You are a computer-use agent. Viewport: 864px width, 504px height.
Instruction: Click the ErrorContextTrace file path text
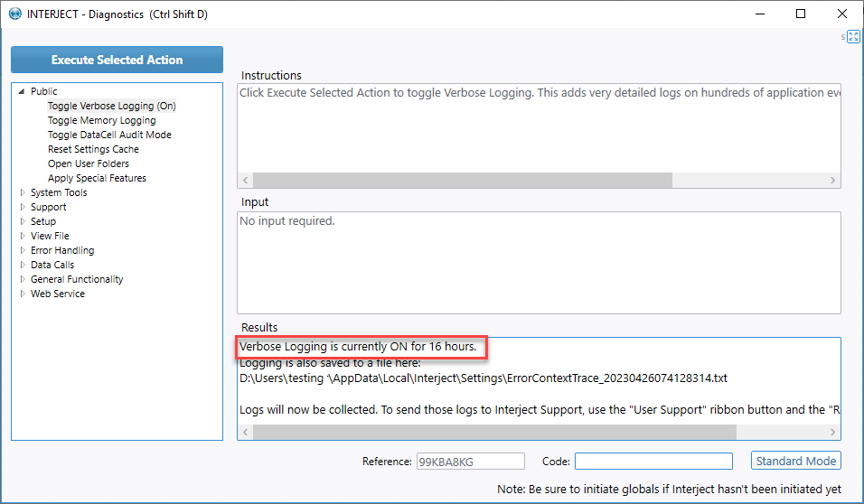coord(484,378)
